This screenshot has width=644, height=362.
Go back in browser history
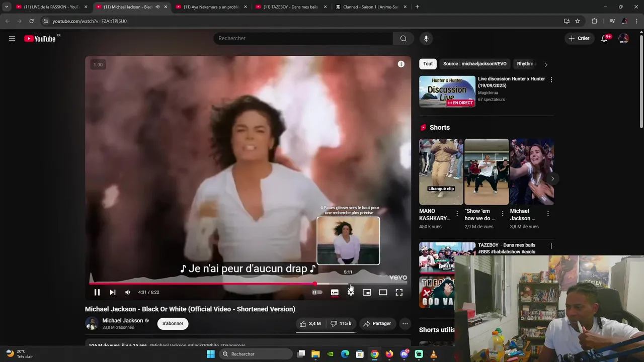[7, 21]
